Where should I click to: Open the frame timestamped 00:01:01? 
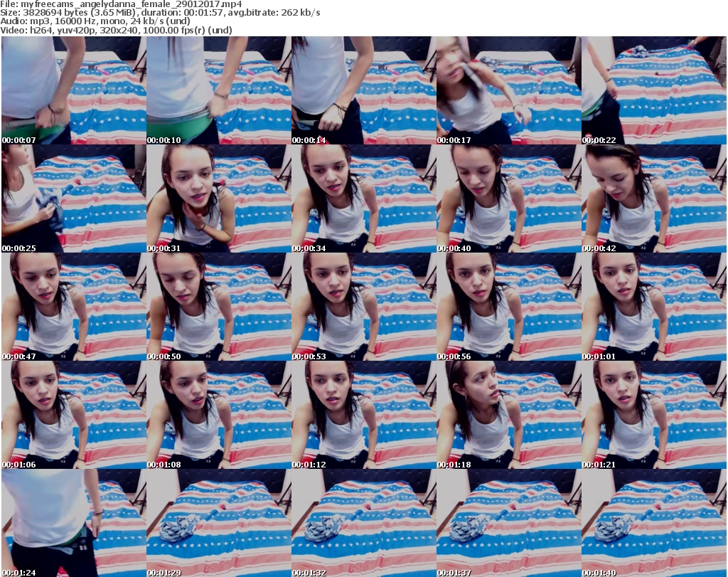pos(653,307)
